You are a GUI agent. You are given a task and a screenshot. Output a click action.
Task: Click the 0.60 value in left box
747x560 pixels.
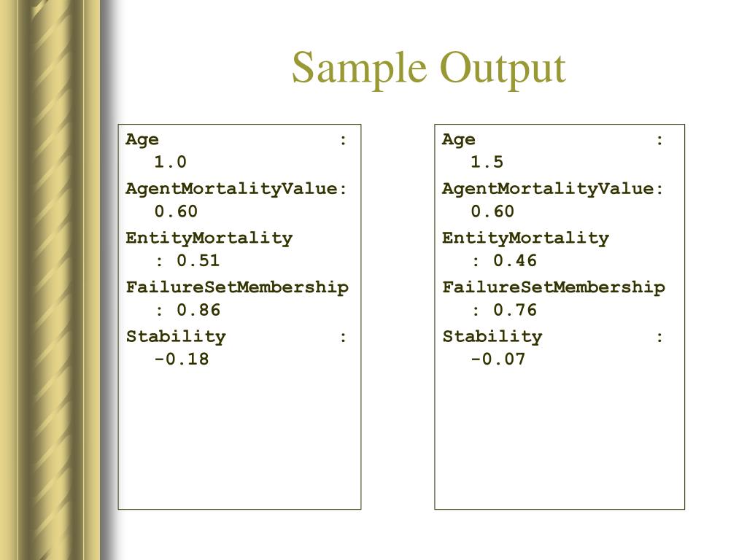pos(176,211)
